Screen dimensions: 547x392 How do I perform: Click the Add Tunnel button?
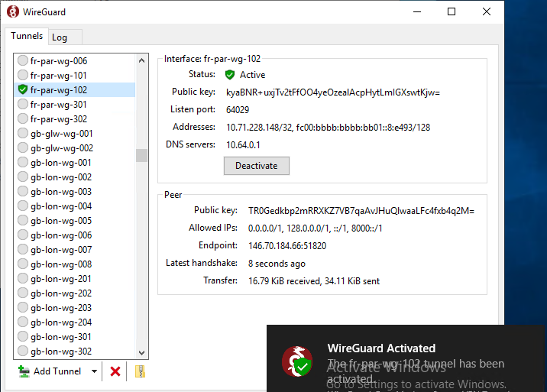click(50, 371)
